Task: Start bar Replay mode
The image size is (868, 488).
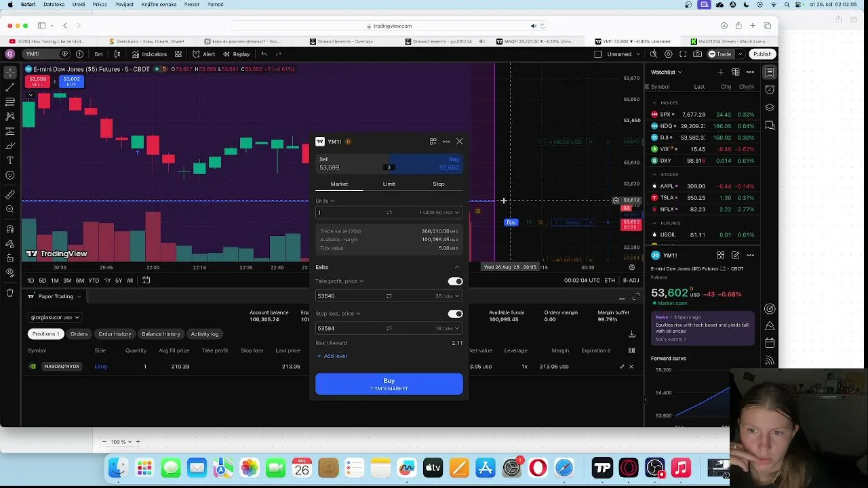Action: tap(236, 54)
